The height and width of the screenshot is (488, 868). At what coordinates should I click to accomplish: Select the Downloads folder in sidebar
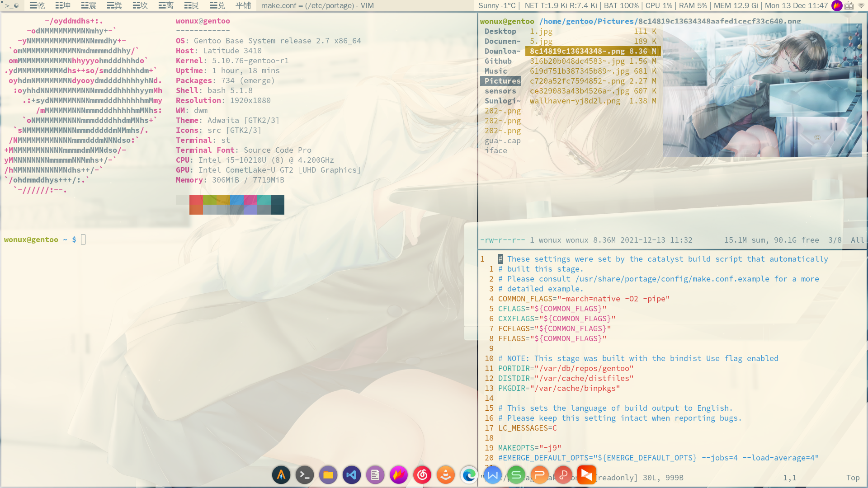(x=502, y=51)
